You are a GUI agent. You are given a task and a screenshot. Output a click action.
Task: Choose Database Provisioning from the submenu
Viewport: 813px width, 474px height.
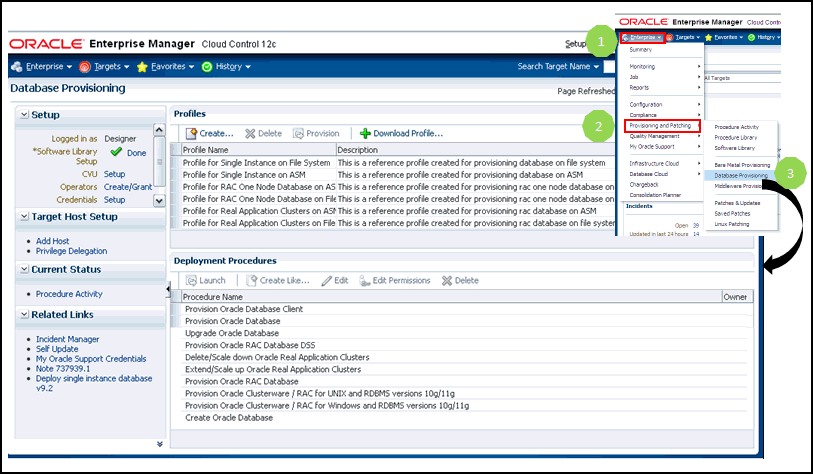741,175
